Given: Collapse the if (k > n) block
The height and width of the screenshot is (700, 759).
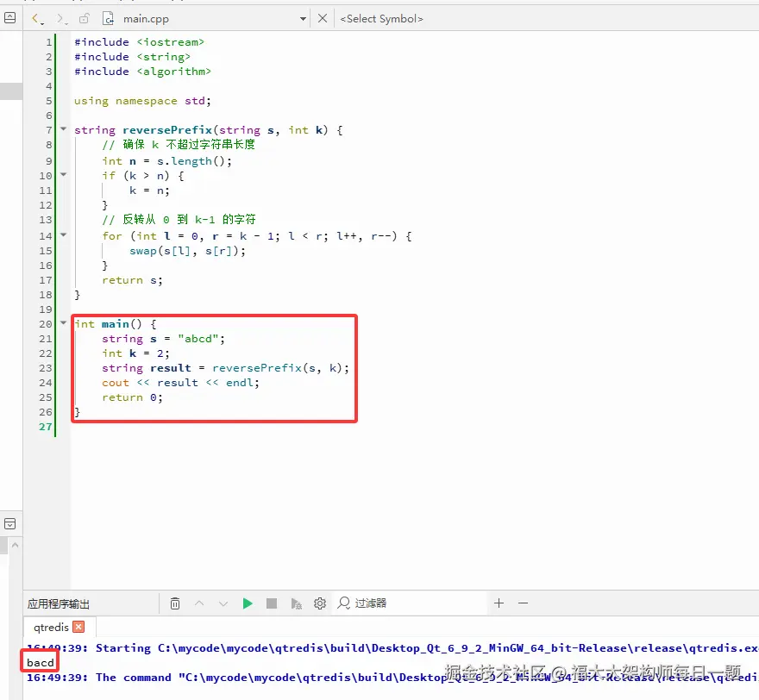Looking at the screenshot, I should pyautogui.click(x=64, y=175).
